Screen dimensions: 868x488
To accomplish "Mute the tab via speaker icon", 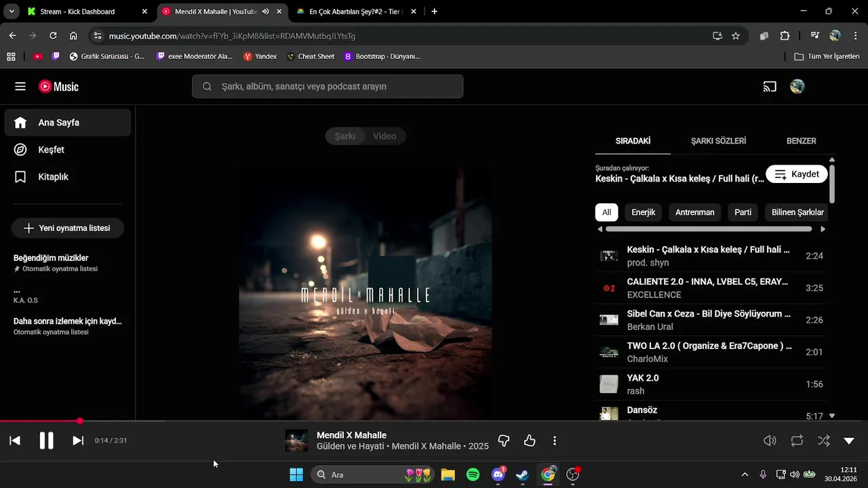I will coord(265,12).
